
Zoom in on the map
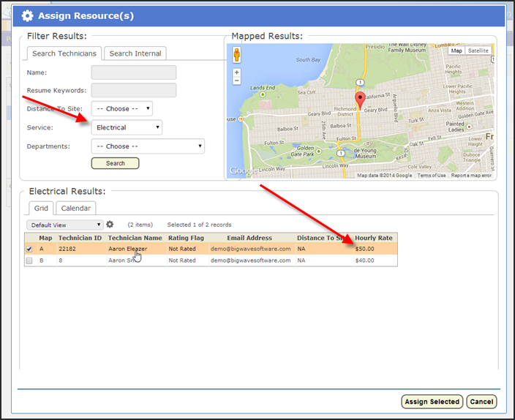(236, 72)
